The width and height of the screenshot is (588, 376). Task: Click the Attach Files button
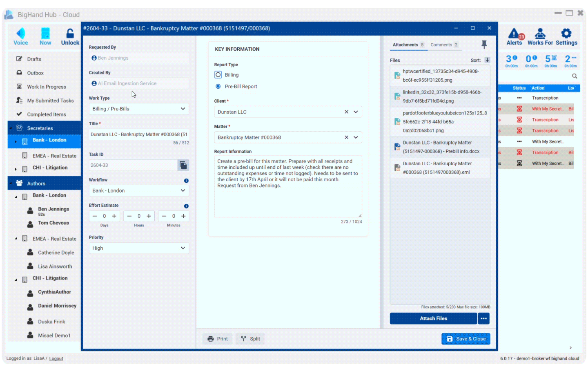(x=433, y=319)
